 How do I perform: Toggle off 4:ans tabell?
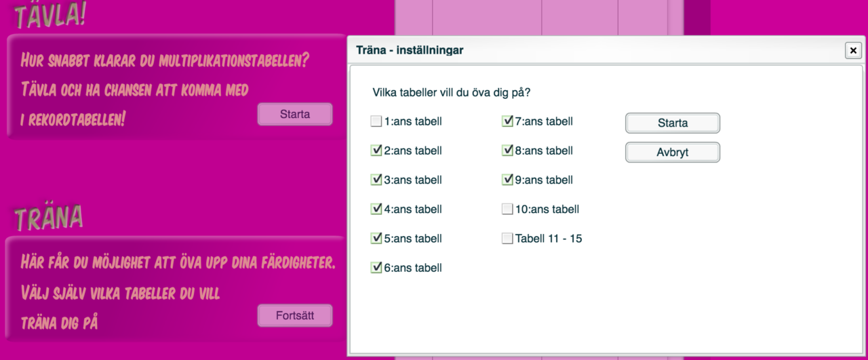pos(376,209)
